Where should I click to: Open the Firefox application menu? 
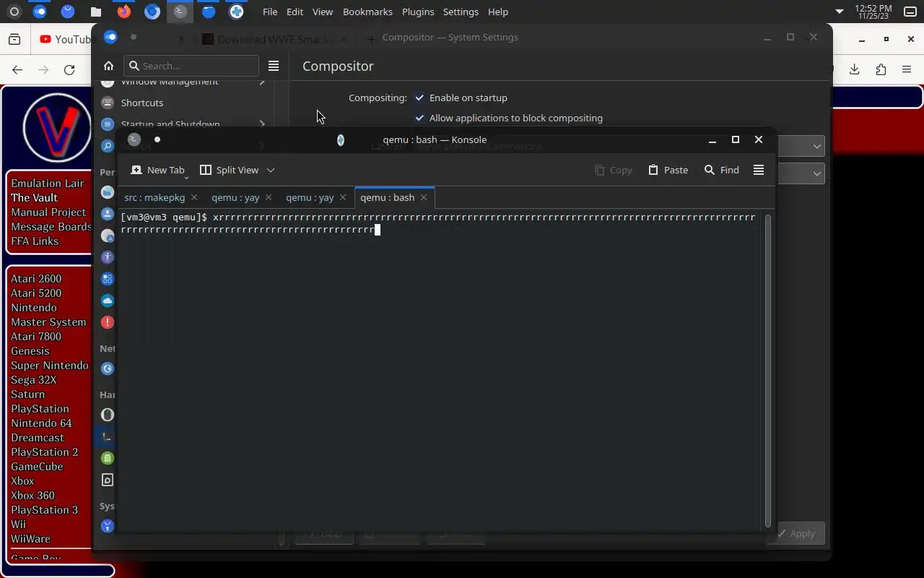pyautogui.click(x=907, y=69)
